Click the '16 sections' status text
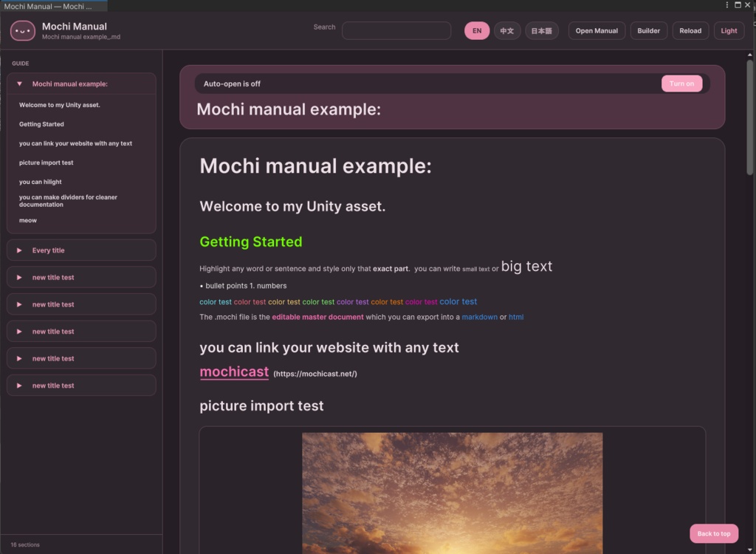 coord(25,545)
